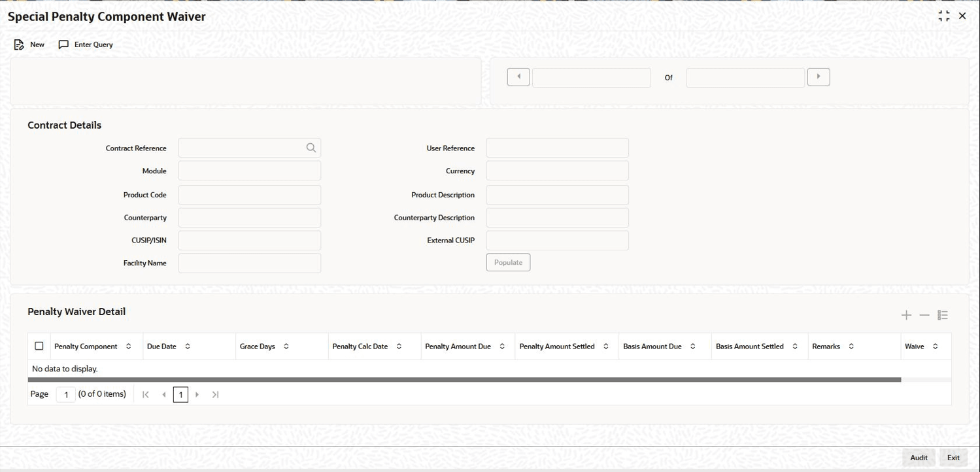
Task: Click the Penalty Waiver Detail heading
Action: [76, 312]
